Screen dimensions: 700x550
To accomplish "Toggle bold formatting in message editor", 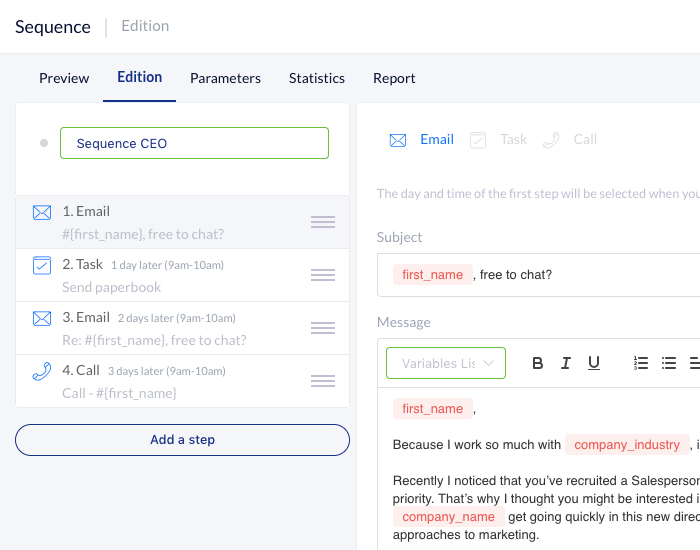I will coord(538,363).
